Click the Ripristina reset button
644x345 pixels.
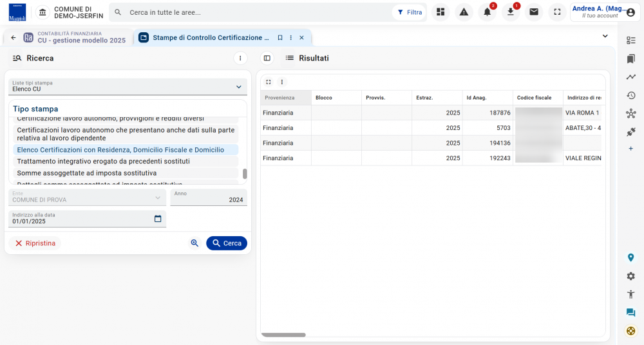[35, 243]
